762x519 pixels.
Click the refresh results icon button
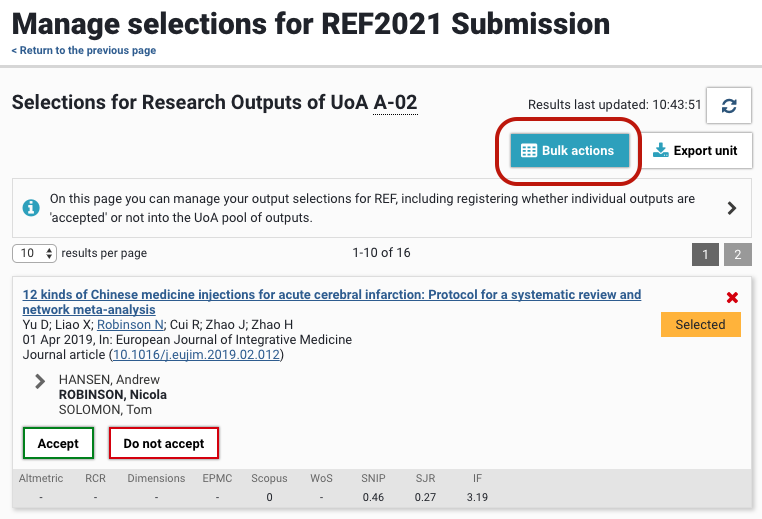coord(729,106)
